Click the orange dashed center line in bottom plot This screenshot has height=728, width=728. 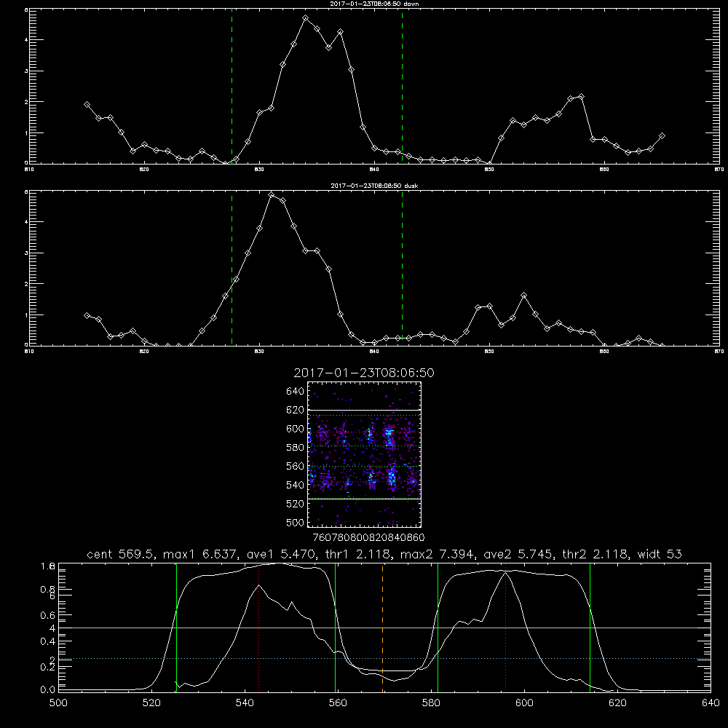click(383, 628)
